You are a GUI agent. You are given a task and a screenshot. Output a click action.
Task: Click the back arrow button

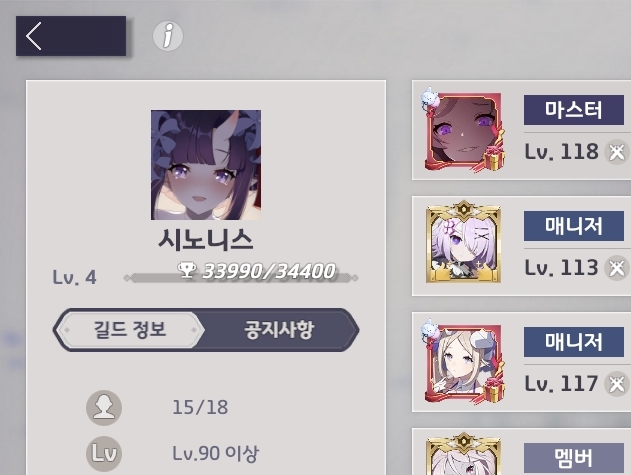[x=71, y=36]
